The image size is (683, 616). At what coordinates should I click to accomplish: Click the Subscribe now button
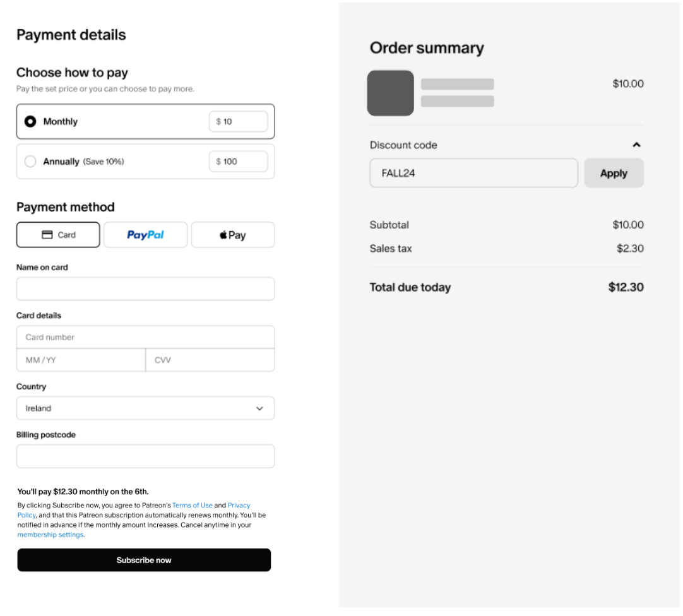click(x=144, y=560)
